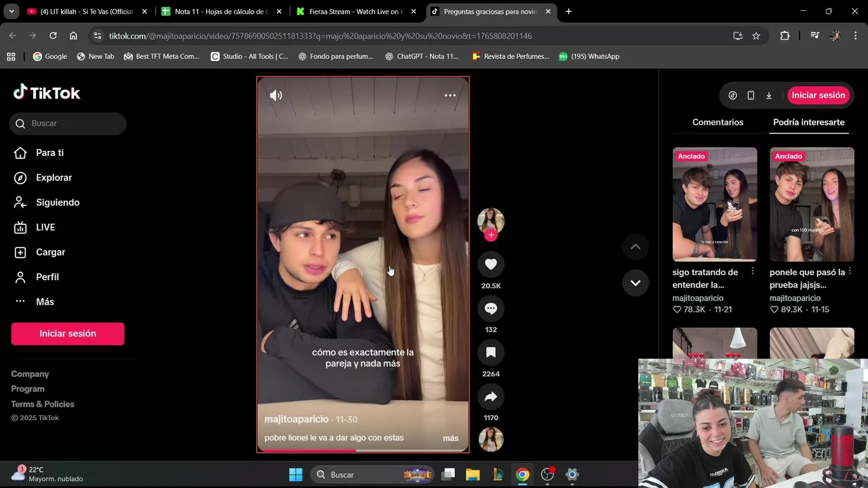Click majitoaparicio under the 78.3K video
Image resolution: width=868 pixels, height=488 pixels.
click(698, 298)
